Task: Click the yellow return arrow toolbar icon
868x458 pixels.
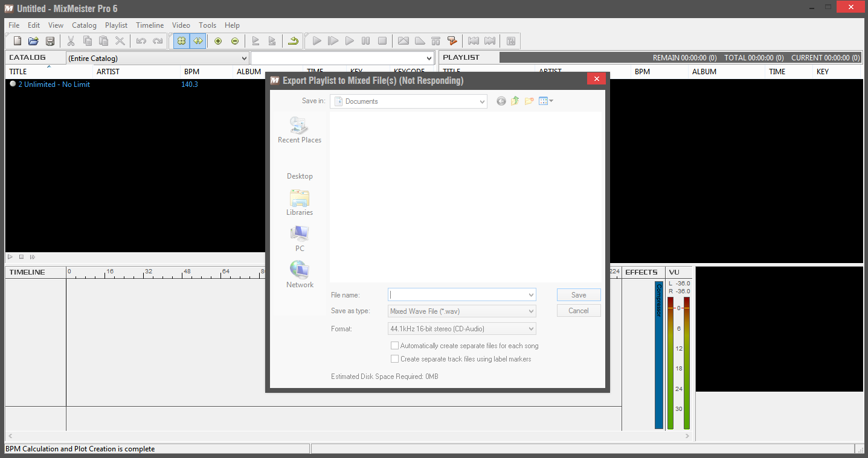Action: [x=293, y=41]
